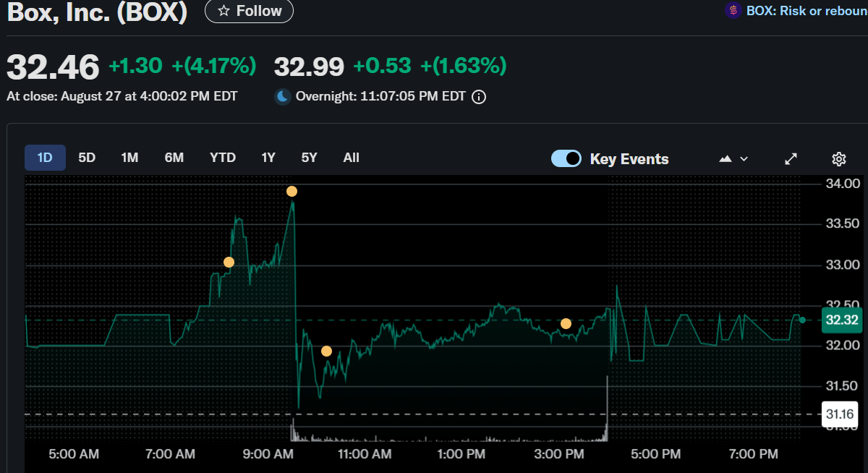Click the Key Events label text
The height and width of the screenshot is (473, 868).
[x=629, y=159]
